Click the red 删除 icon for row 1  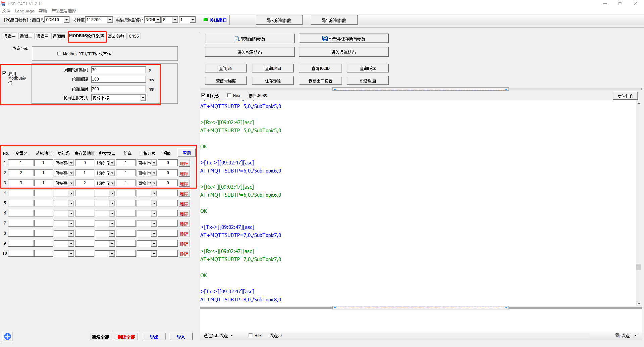[x=184, y=163]
